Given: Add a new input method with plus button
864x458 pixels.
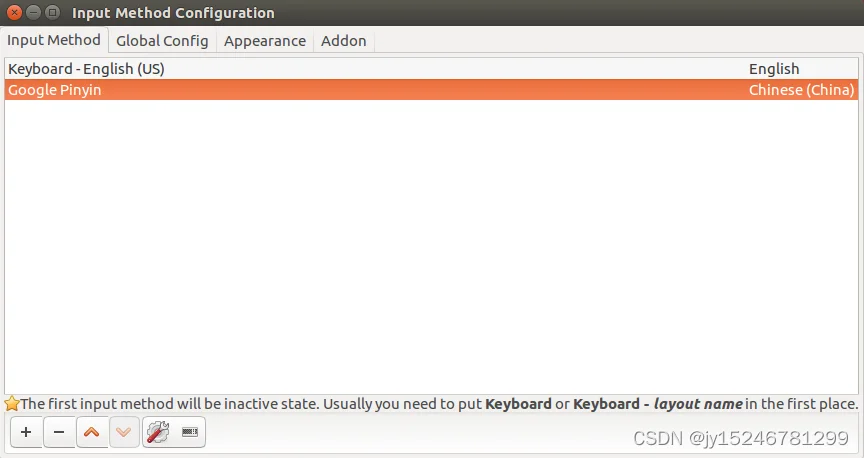Looking at the screenshot, I should (26, 432).
